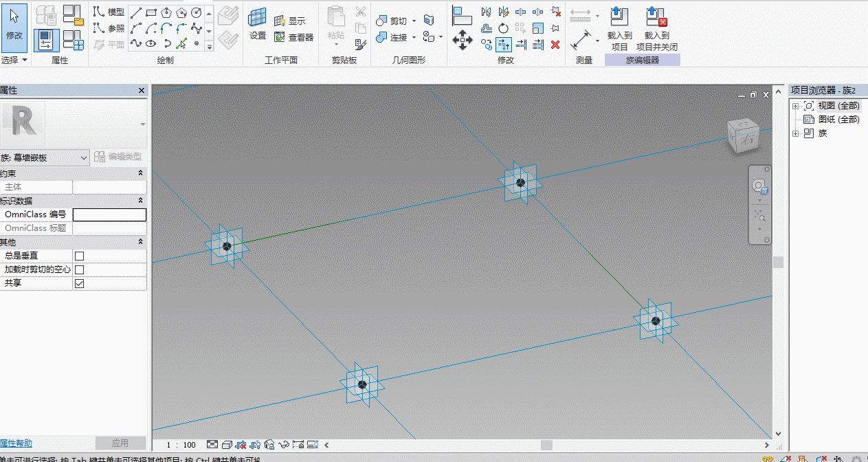
Task: Click the ViewCube in the 3D view
Action: pos(744,135)
